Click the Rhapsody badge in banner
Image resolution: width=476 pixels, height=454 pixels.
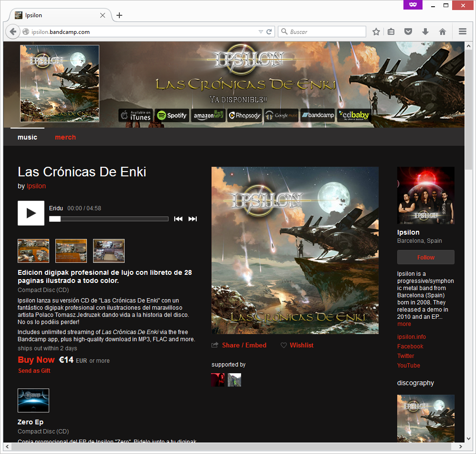click(244, 115)
